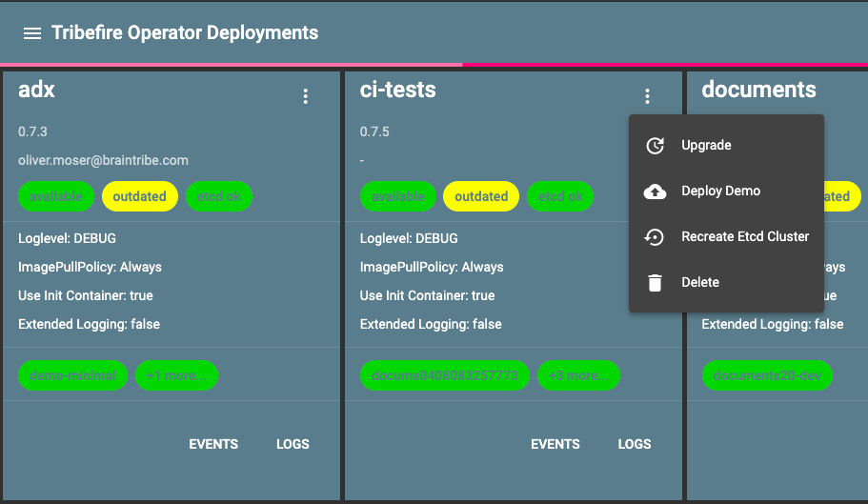Expand the '+3 more...' chip on ci-tests
The width and height of the screenshot is (868, 504).
coord(578,375)
